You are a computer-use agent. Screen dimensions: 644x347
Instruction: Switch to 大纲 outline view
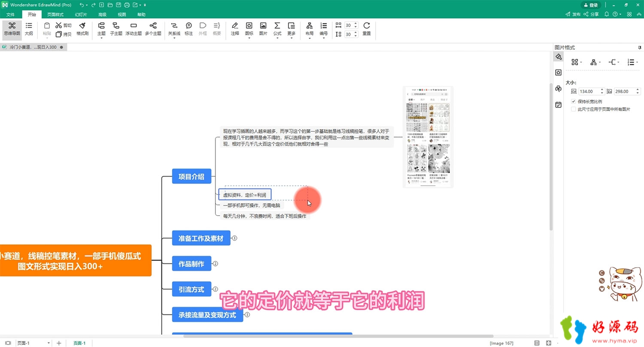pos(29,29)
